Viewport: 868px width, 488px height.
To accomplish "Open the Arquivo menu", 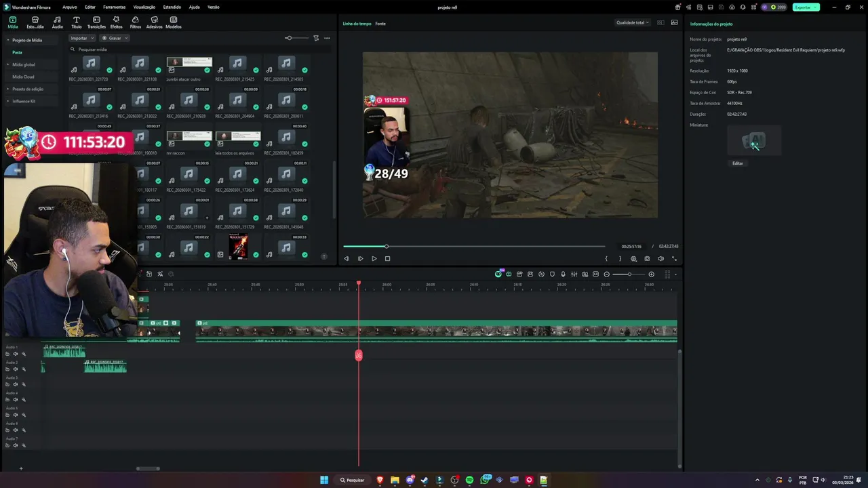I will point(69,7).
